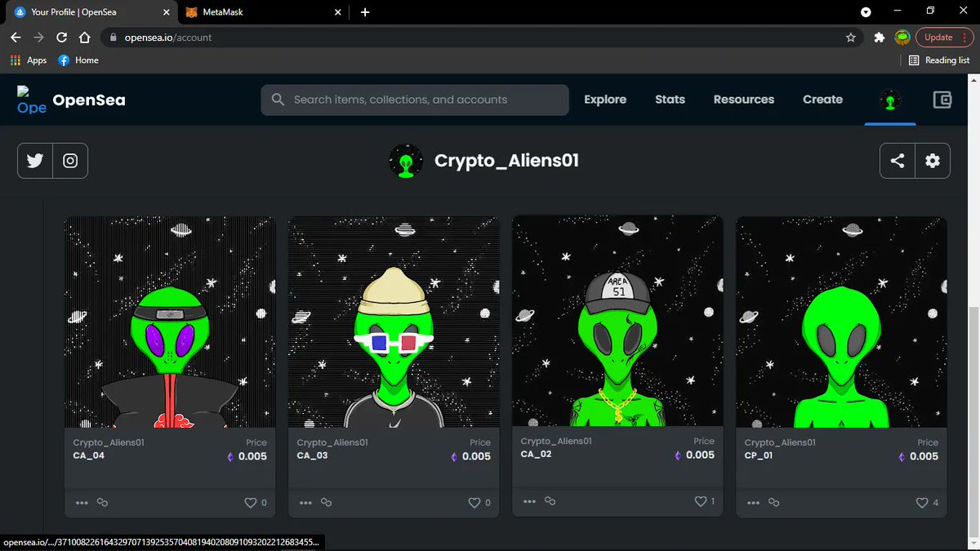
Task: Open the tab search dropdown arrow
Action: pyautogui.click(x=866, y=12)
